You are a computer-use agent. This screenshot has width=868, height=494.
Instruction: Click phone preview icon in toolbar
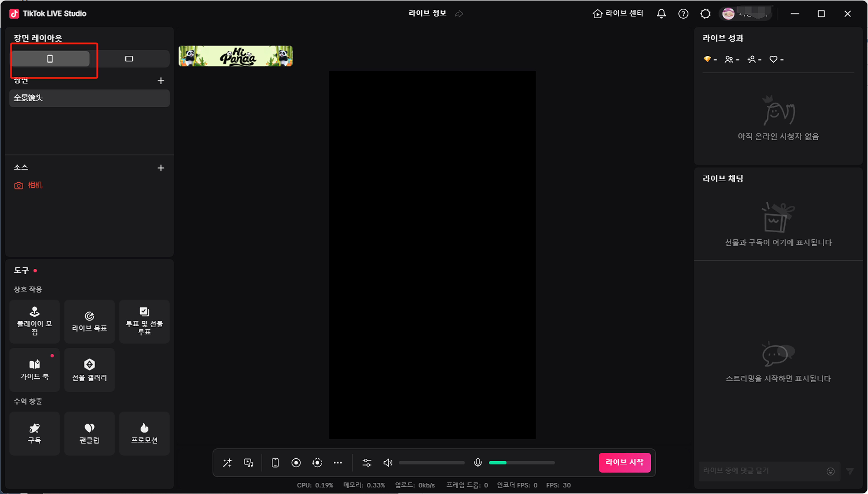[275, 463]
